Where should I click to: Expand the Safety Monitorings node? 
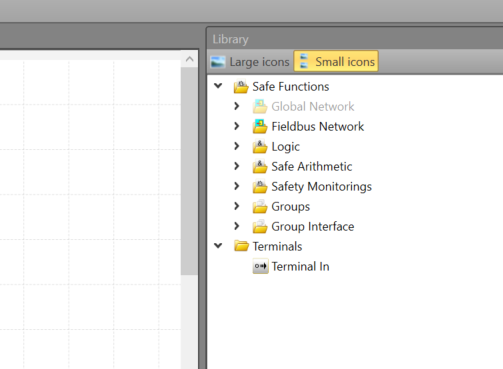click(237, 186)
